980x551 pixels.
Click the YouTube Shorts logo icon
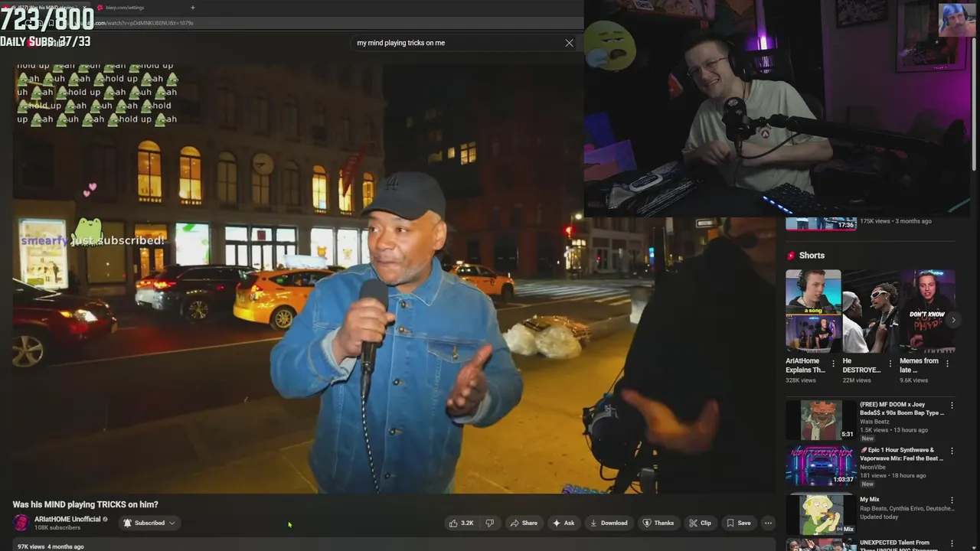791,256
